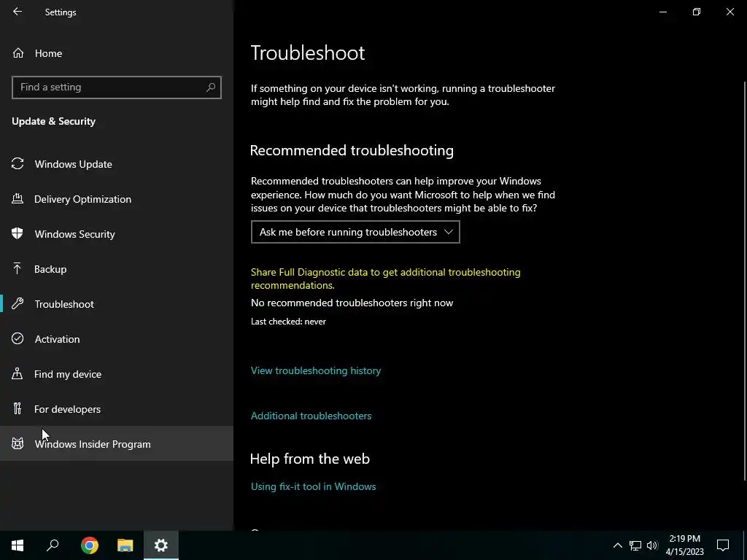Open the Windows Start menu

pyautogui.click(x=18, y=545)
